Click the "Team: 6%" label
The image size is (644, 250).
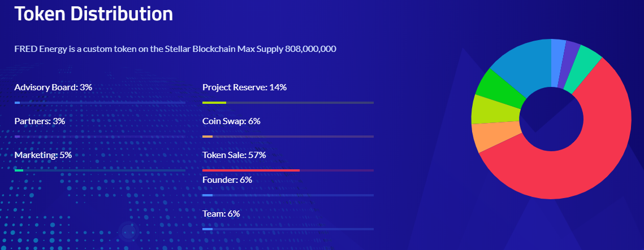[221, 213]
